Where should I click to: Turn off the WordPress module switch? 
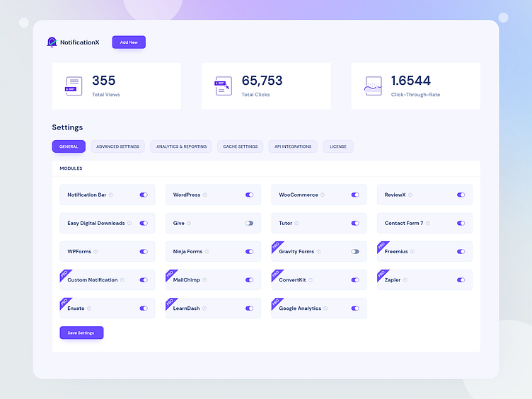point(249,195)
